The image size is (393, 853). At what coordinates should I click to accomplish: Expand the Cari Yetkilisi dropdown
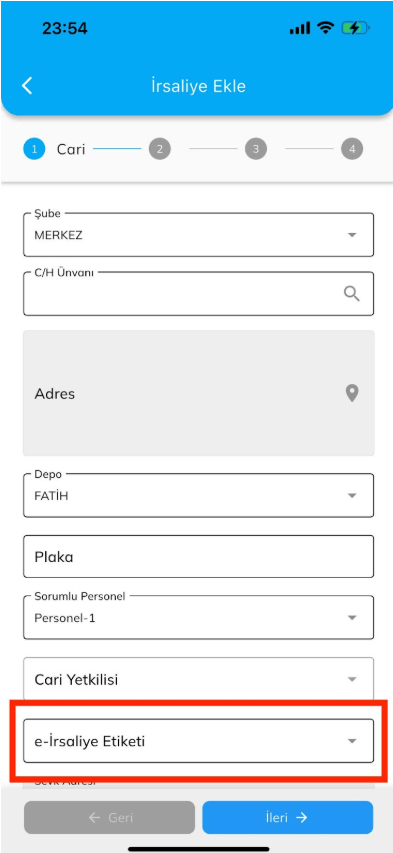[199, 679]
